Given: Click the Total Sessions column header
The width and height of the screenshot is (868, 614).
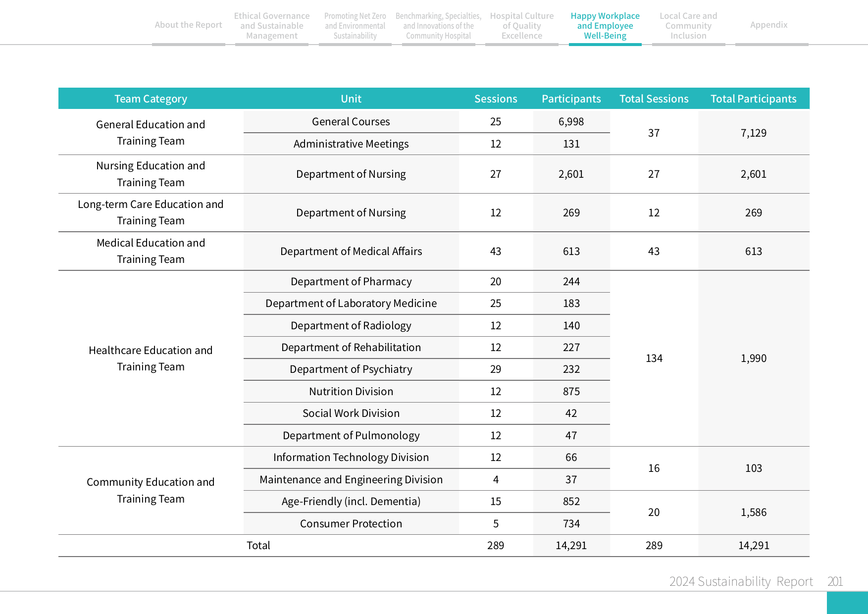Looking at the screenshot, I should click(654, 99).
